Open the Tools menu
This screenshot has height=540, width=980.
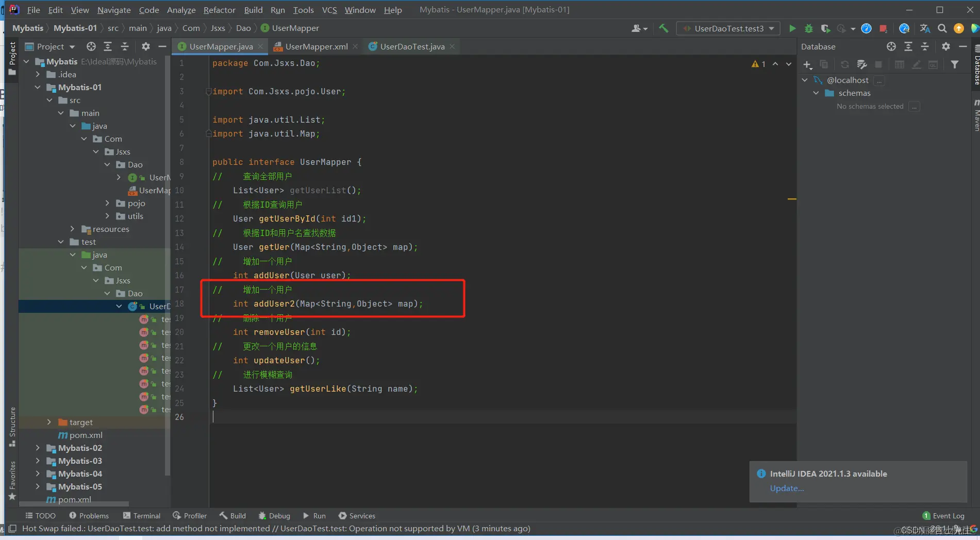click(303, 10)
